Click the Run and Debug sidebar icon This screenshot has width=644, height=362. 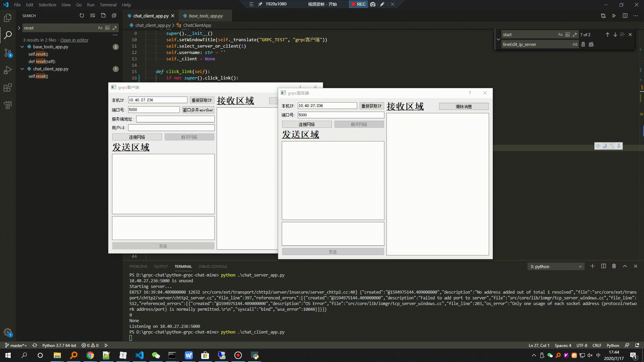coord(7,70)
